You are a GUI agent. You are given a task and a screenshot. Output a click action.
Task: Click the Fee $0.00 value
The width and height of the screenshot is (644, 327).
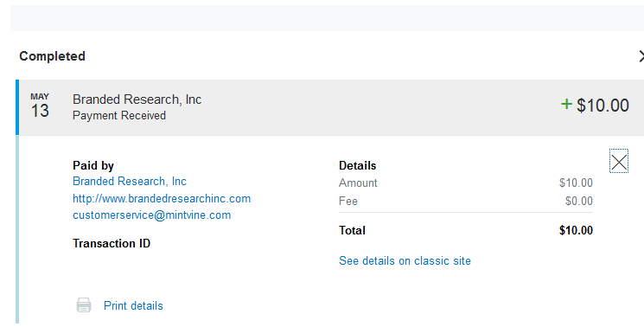(578, 201)
